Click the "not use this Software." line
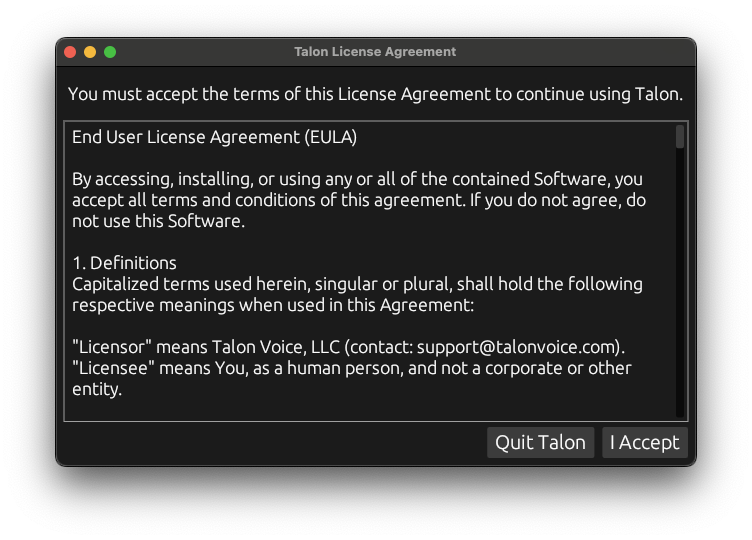 click(x=158, y=221)
